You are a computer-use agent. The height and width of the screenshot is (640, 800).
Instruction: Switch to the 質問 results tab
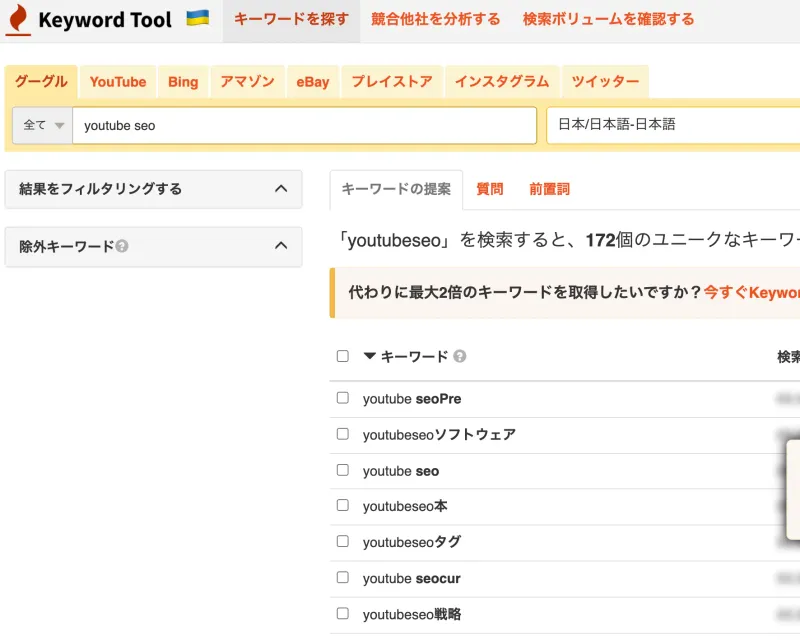(489, 189)
